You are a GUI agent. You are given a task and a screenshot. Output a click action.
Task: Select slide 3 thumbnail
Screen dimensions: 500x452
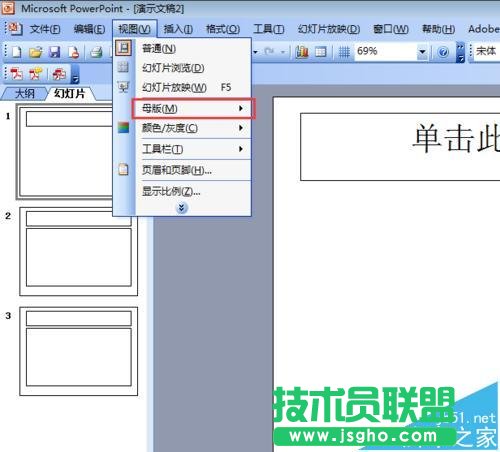(79, 351)
